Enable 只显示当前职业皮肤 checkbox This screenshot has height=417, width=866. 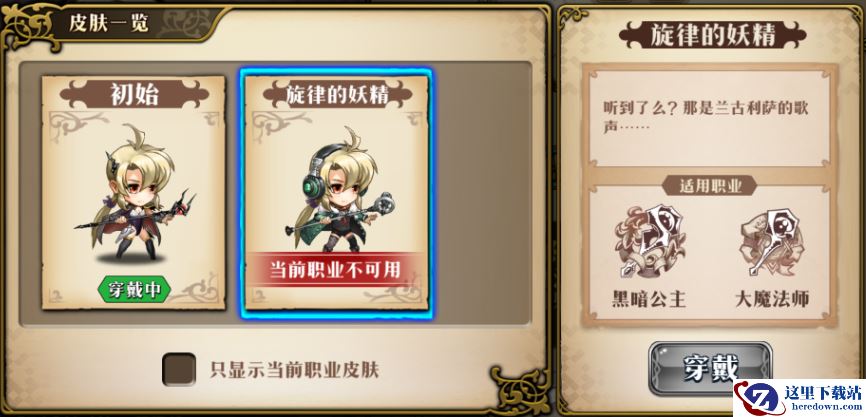179,369
